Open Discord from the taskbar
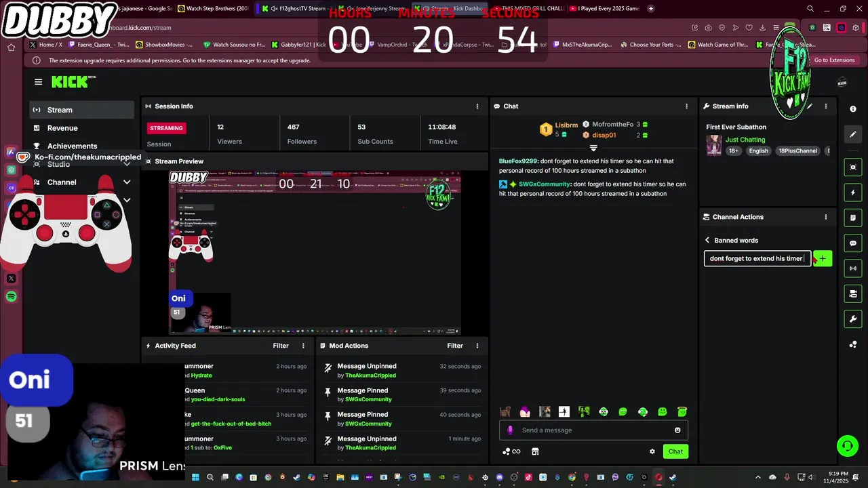Viewport: 868px width, 488px height. pyautogui.click(x=499, y=477)
